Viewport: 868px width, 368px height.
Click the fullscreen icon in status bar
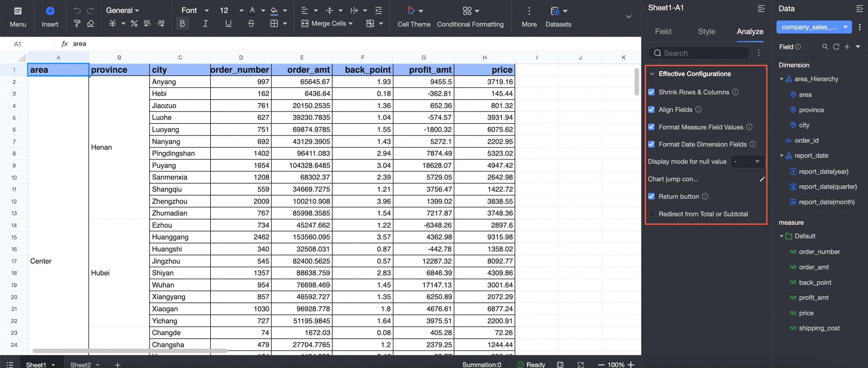pos(580,364)
